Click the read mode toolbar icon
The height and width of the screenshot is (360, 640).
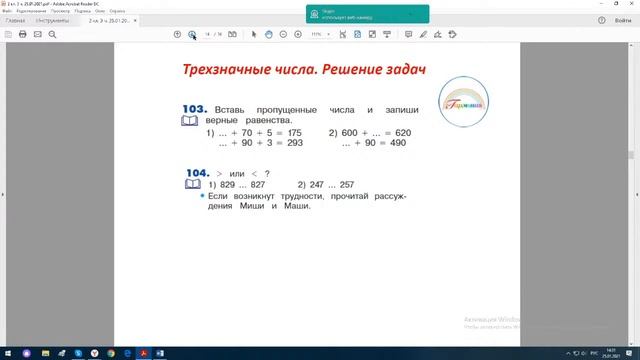[x=387, y=34]
